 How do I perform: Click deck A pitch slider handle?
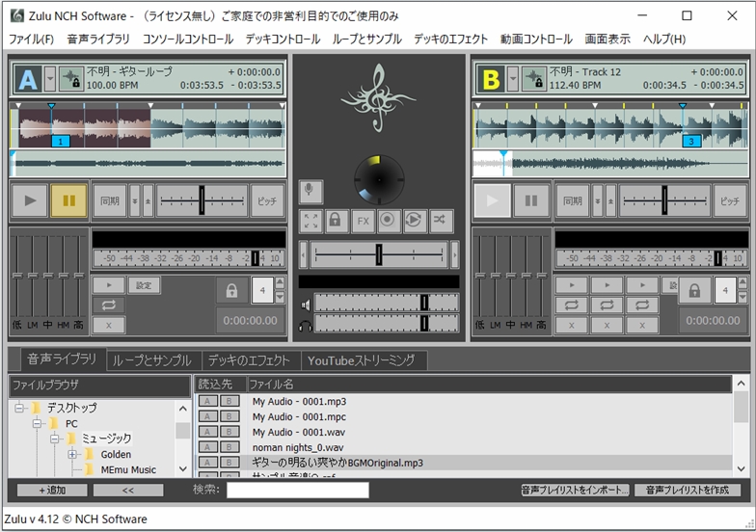(202, 200)
